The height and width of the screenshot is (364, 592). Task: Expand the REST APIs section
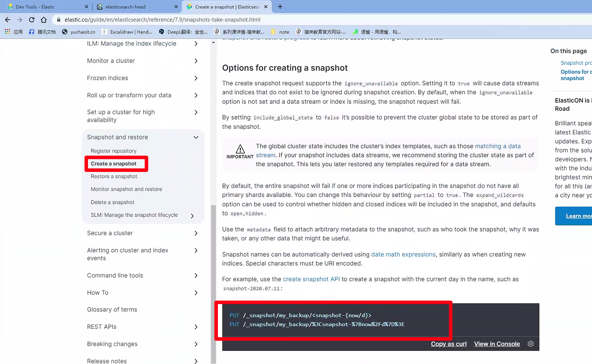coord(196,327)
